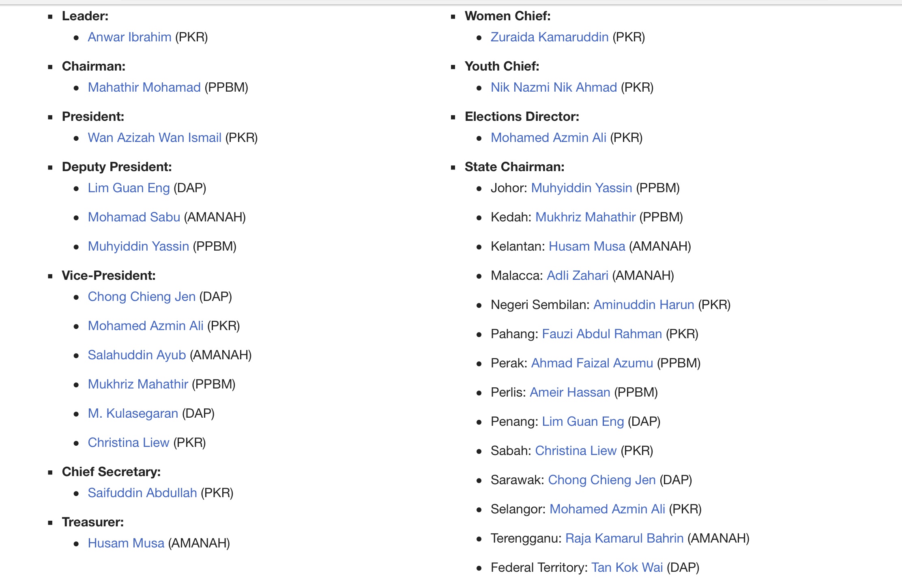Image resolution: width=902 pixels, height=588 pixels.
Task: Follow the Adli Zahari link
Action: tap(578, 275)
